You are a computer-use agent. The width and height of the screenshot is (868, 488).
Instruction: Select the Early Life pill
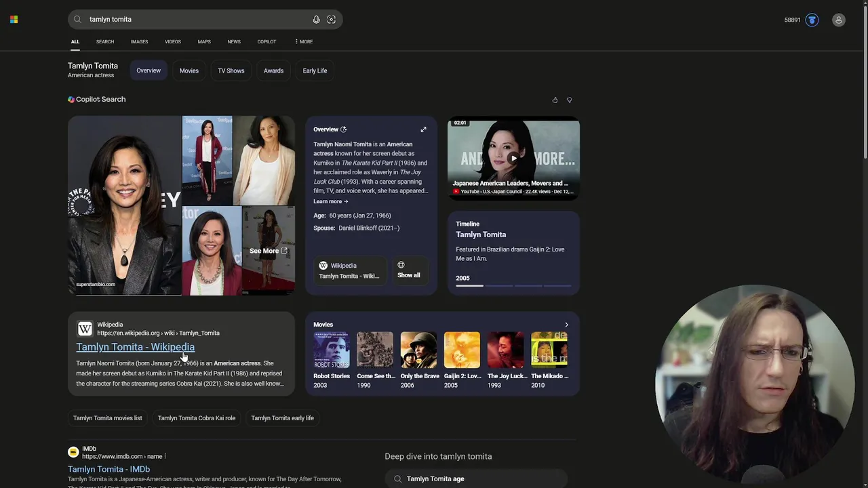[x=315, y=70]
